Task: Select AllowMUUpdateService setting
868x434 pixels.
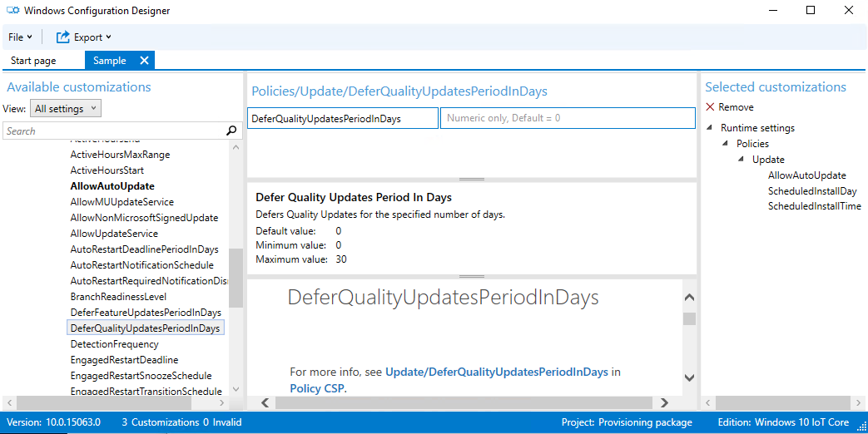Action: 122,202
